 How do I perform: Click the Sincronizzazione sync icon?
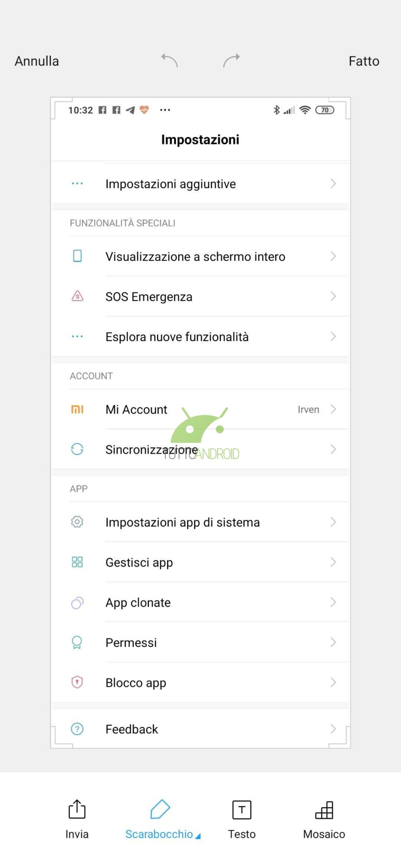[77, 449]
